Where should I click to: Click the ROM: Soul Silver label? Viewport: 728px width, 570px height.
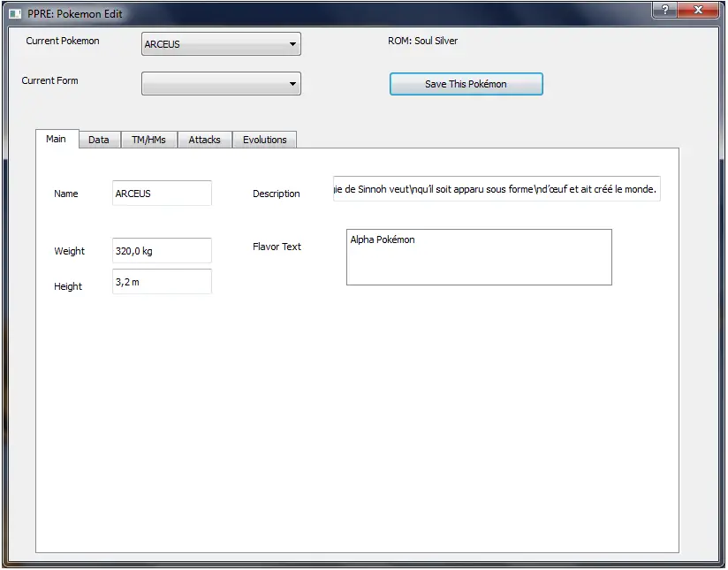(x=422, y=41)
